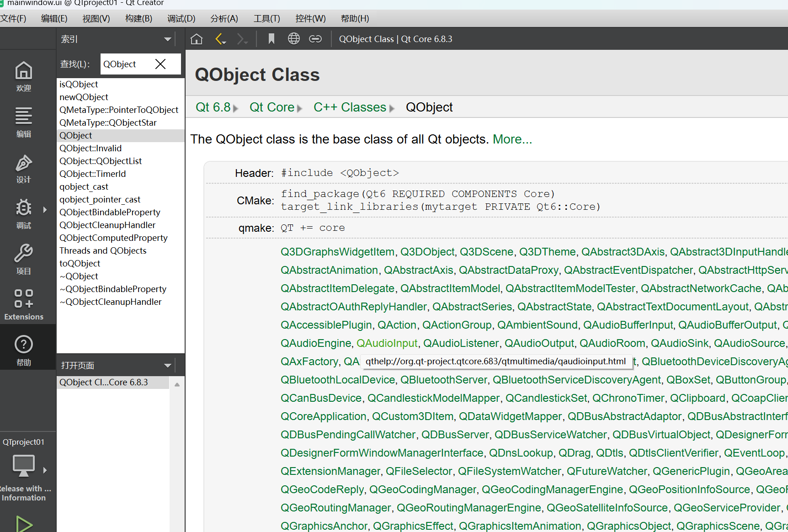Open the 控件(W) menu
This screenshot has width=788, height=532.
tap(310, 19)
